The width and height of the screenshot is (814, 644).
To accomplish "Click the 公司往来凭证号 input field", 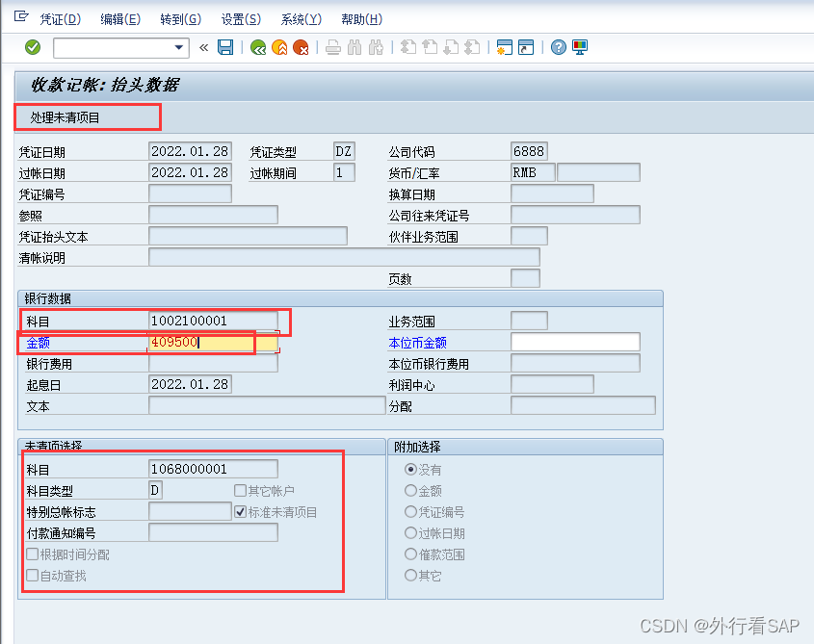I will click(x=575, y=215).
